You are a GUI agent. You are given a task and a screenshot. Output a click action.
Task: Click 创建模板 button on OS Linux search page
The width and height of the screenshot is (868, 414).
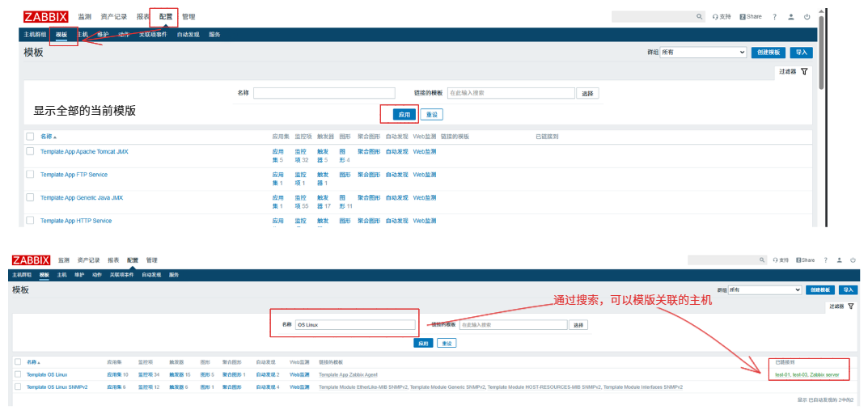pos(819,289)
